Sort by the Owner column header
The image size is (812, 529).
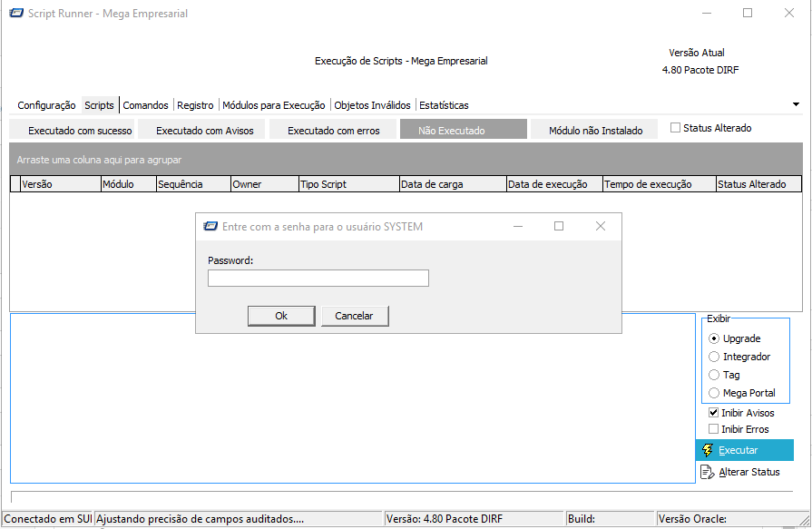coord(265,184)
